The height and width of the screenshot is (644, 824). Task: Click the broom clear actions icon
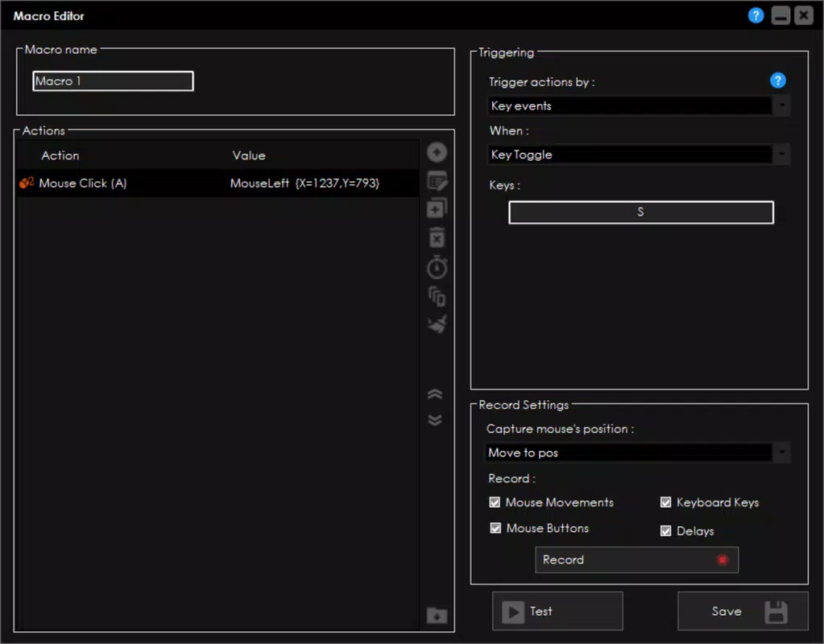point(437,324)
